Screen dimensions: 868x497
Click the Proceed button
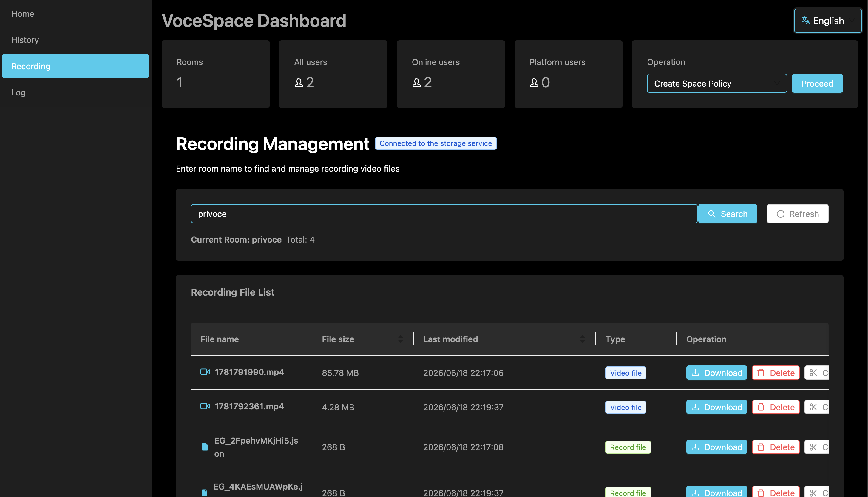tap(817, 83)
